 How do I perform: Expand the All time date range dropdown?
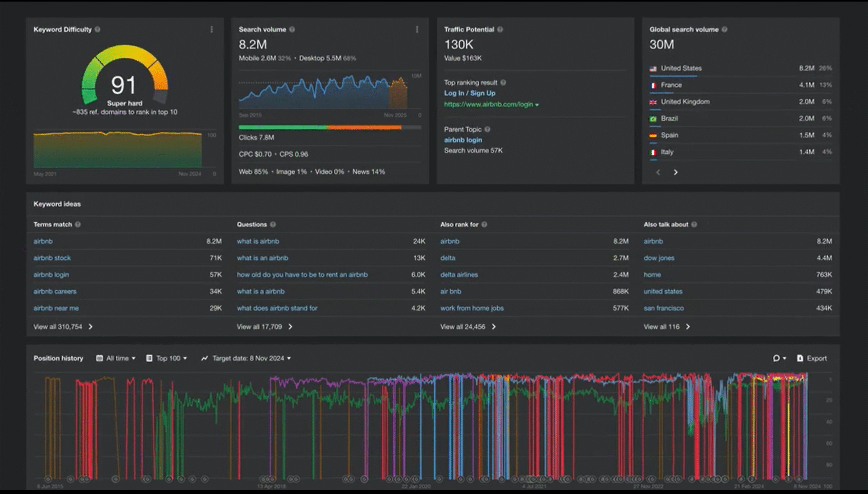click(116, 358)
